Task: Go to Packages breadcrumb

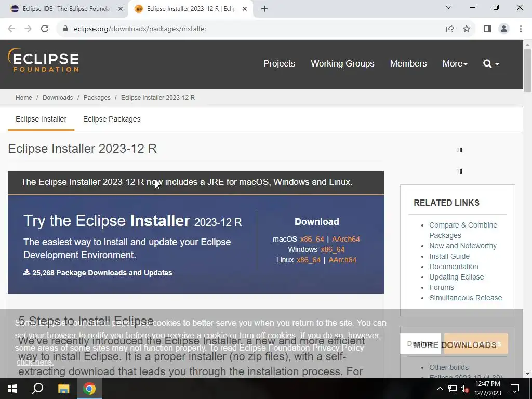Action: [97, 97]
